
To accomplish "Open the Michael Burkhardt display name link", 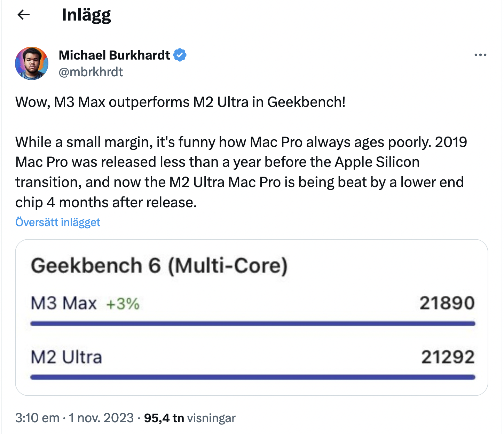I will [x=115, y=55].
